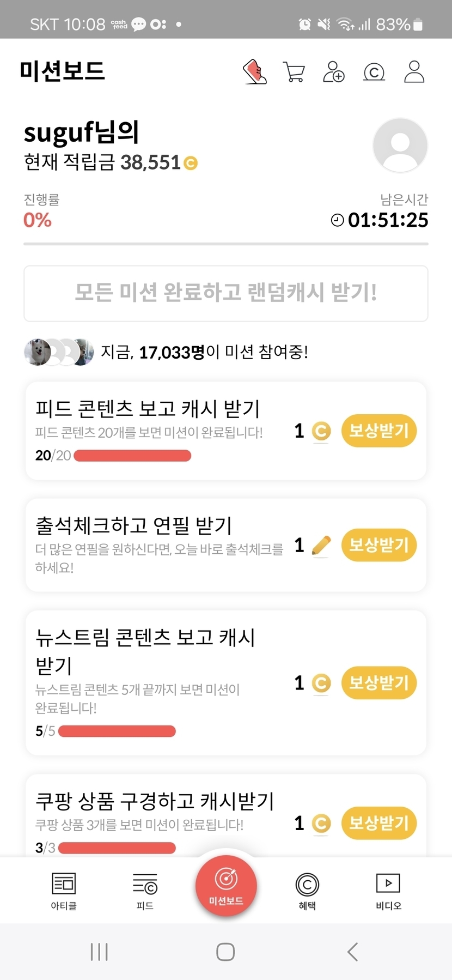Claim pencil reward for attendance check

click(378, 545)
